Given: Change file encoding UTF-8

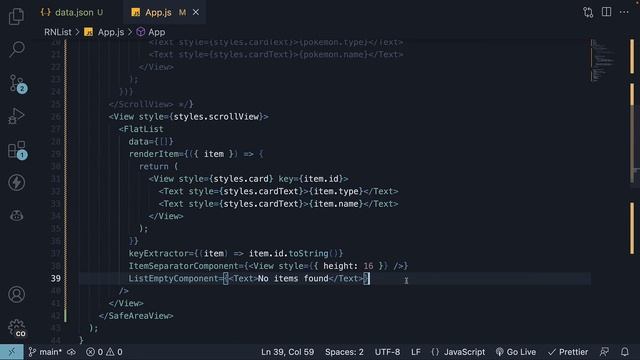Looking at the screenshot, I should [x=387, y=352].
